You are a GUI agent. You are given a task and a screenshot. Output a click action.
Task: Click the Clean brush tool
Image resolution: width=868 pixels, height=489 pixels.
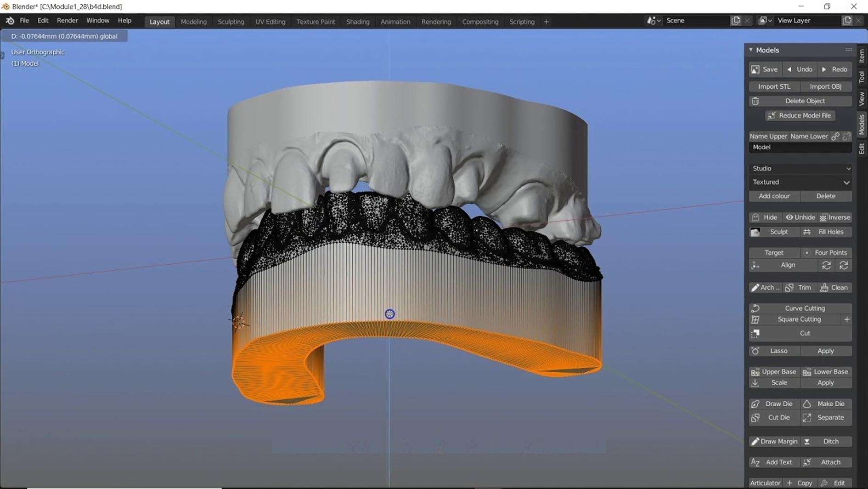(834, 288)
